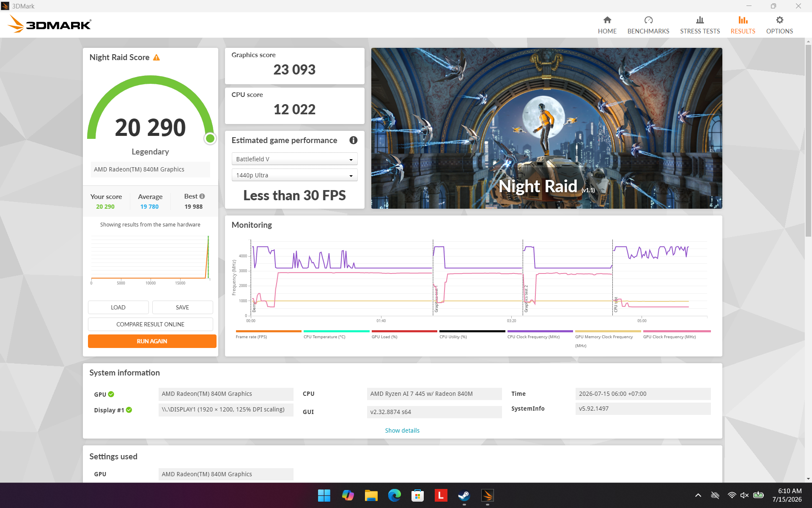Image resolution: width=812 pixels, height=508 pixels.
Task: Open Microsoft Edge from taskbar
Action: coord(394,495)
